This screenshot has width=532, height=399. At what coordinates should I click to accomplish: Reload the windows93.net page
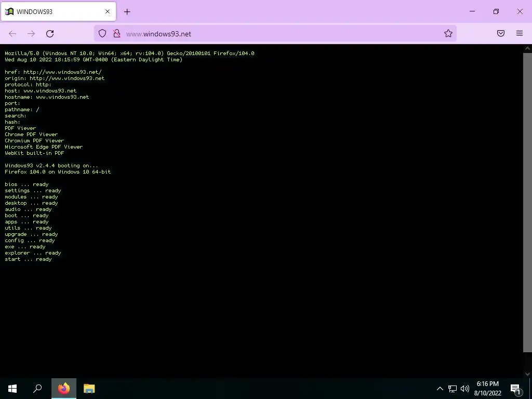50,34
